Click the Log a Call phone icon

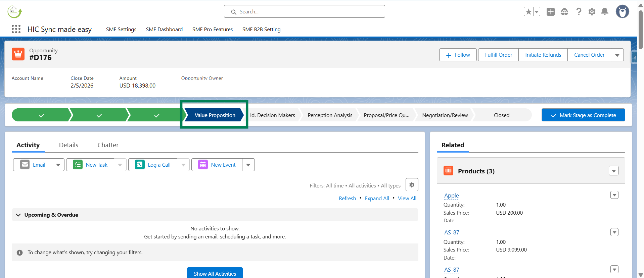140,165
